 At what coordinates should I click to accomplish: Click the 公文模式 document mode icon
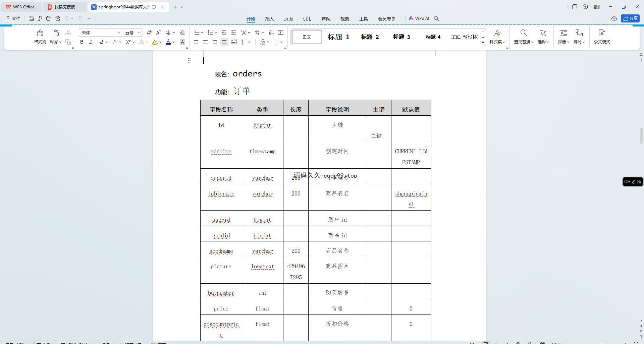click(x=602, y=33)
